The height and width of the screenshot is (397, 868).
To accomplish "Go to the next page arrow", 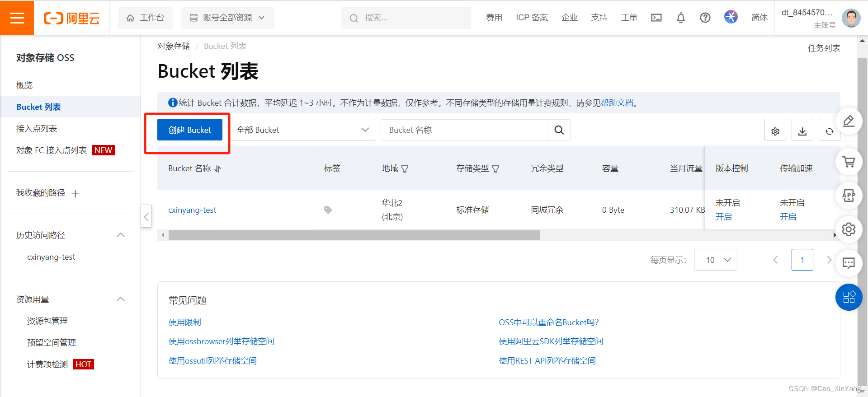I will coord(829,260).
